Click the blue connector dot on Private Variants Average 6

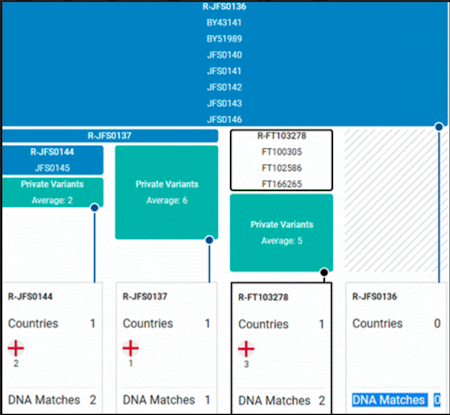pos(209,240)
